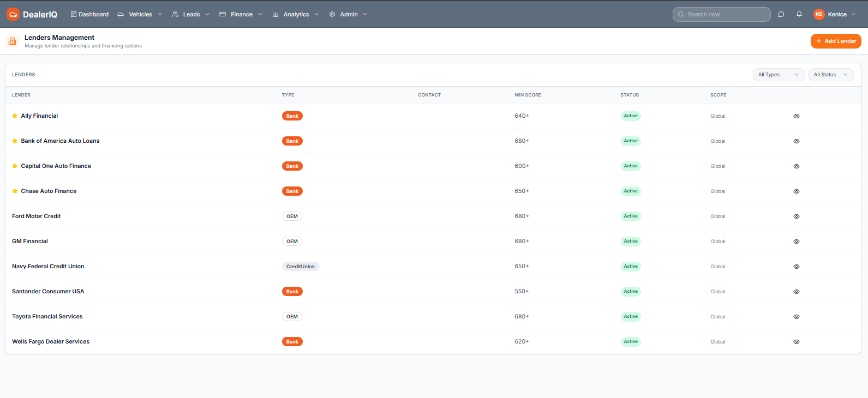Click the CreditUnion type badge
The image size is (868, 398).
301,267
